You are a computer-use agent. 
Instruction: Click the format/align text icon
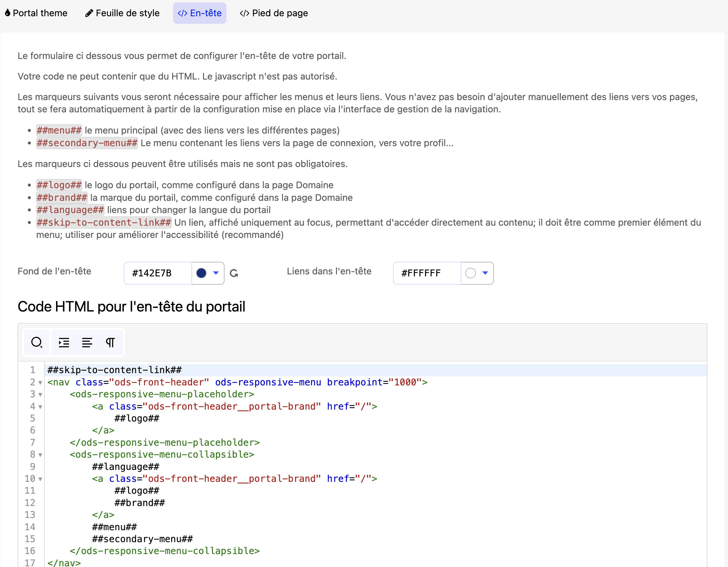[87, 342]
